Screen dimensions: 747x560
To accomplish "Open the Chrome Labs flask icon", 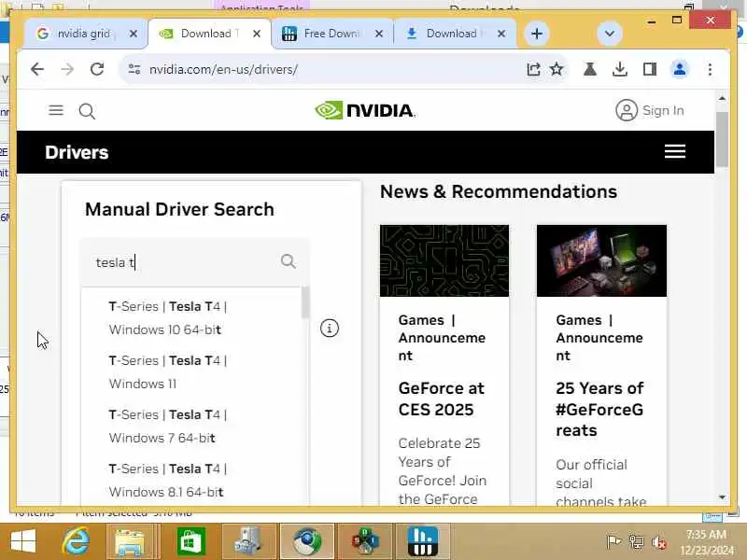I will 590,69.
